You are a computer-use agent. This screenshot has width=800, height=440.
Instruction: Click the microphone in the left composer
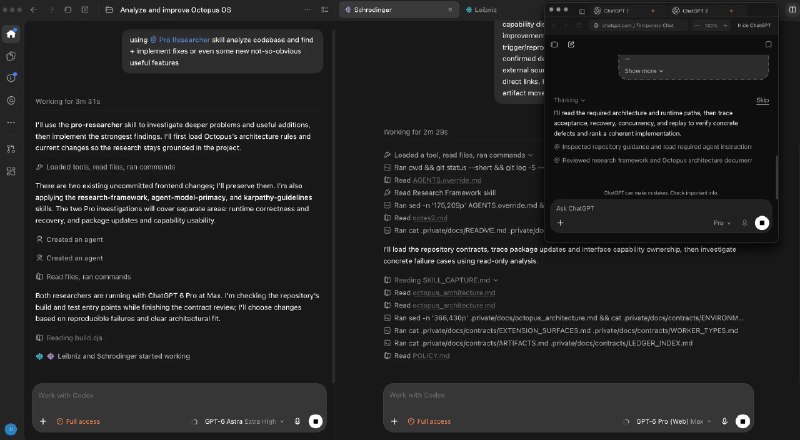coord(297,422)
